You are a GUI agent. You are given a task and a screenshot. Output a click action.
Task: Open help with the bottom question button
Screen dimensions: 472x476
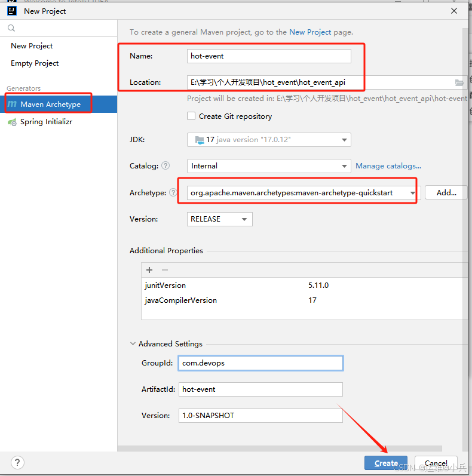pyautogui.click(x=17, y=463)
